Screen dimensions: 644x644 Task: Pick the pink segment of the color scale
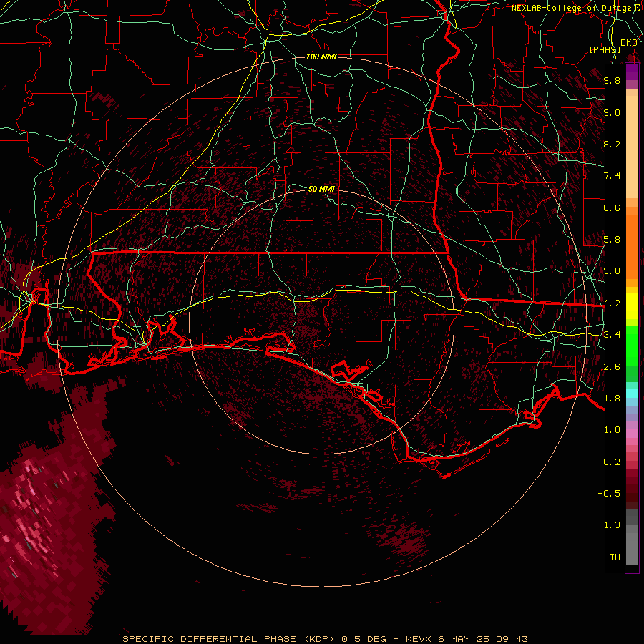click(632, 434)
